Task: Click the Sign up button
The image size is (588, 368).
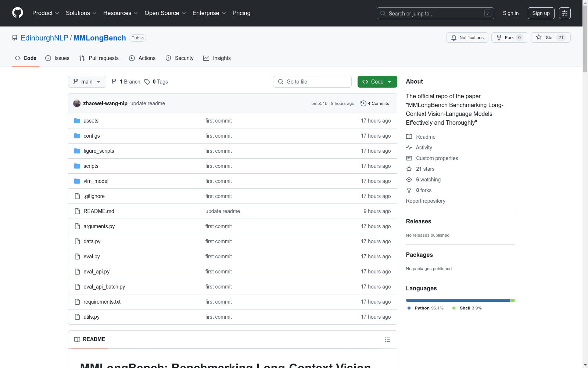Action: [x=541, y=13]
